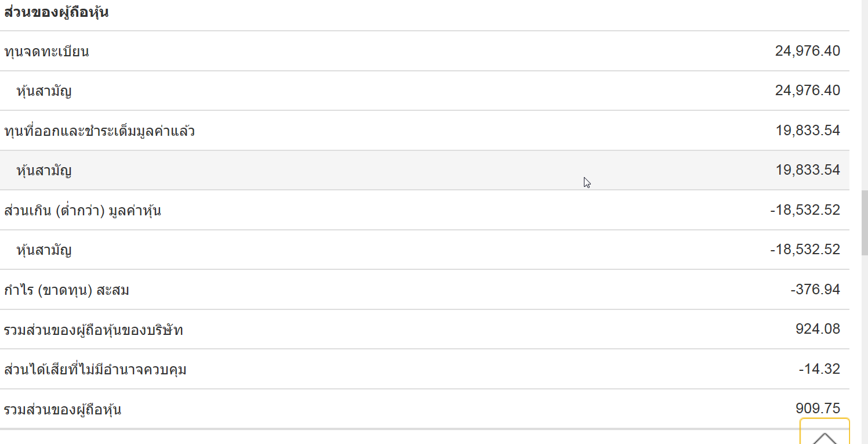Select the 909.75 total equity value

coord(818,409)
